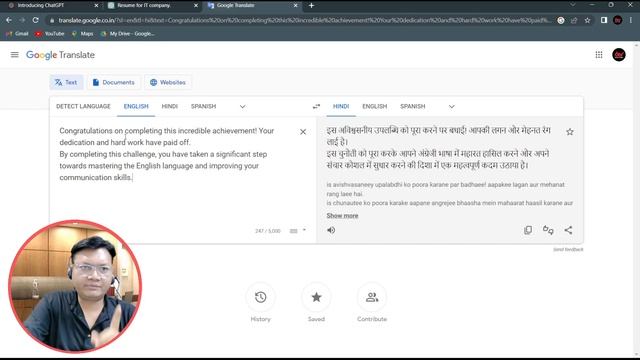Open the Gmail bookmark
This screenshot has height=360, width=640.
[x=18, y=34]
